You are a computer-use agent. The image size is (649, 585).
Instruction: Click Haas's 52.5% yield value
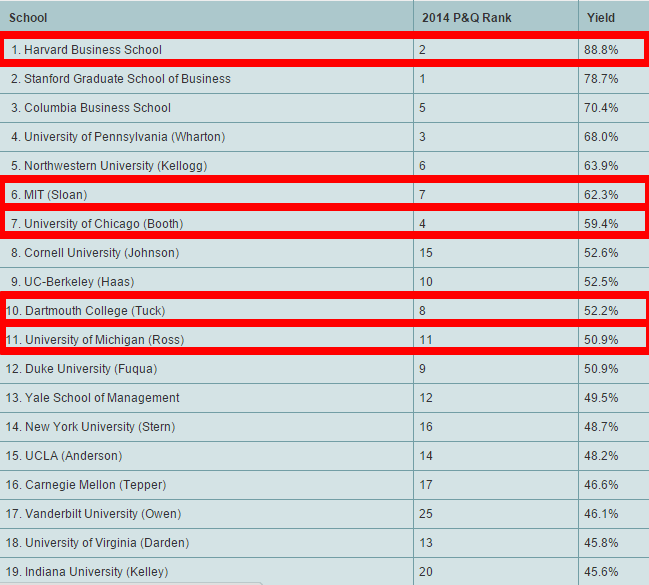pos(601,282)
